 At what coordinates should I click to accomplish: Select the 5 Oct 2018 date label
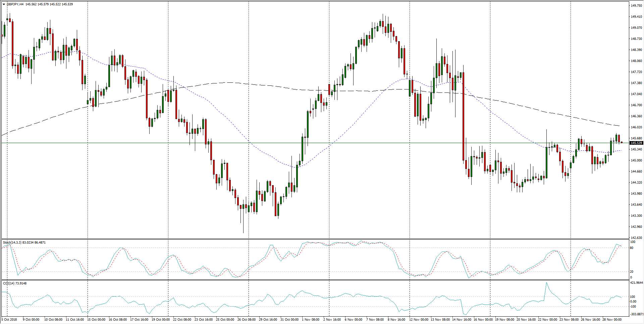coord(9,319)
